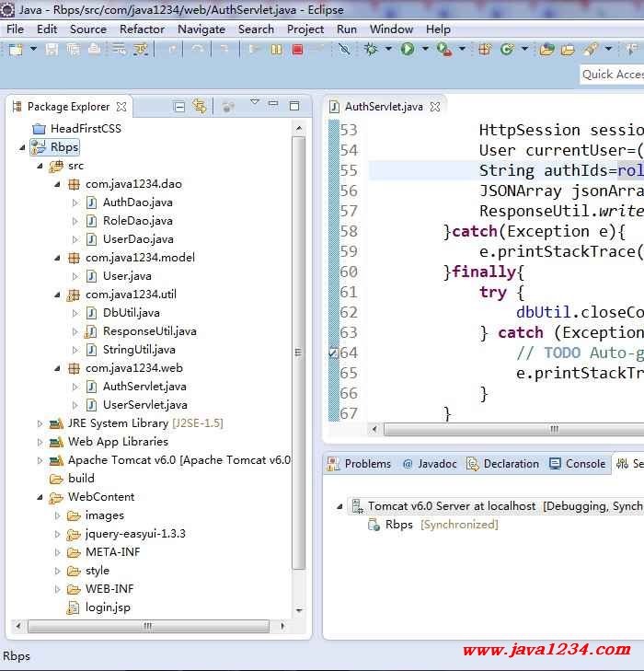Collapse the src folder node
This screenshot has width=644, height=671.
(x=40, y=166)
